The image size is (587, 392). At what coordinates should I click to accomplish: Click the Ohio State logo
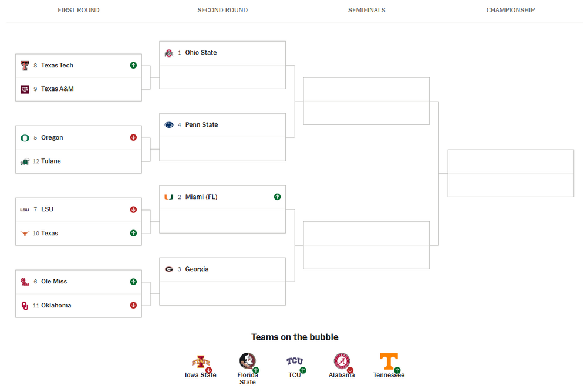(169, 53)
